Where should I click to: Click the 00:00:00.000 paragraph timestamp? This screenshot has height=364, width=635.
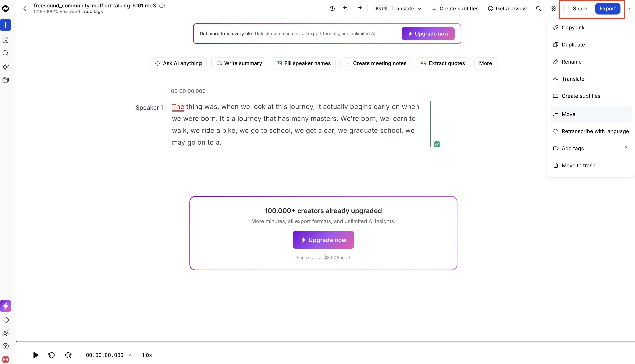(188, 91)
